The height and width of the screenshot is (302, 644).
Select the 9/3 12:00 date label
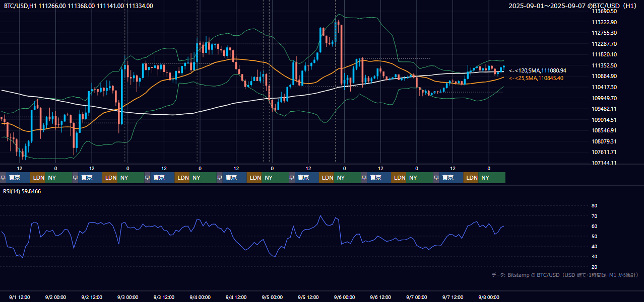click(165, 297)
